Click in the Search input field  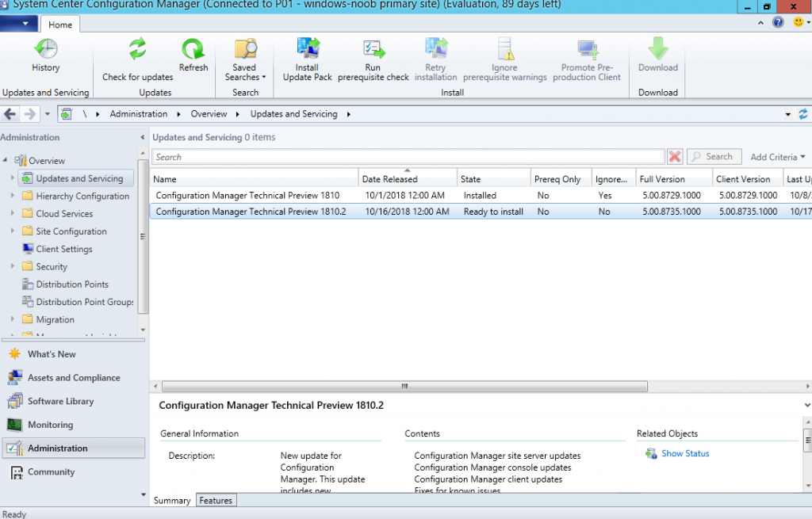(408, 157)
